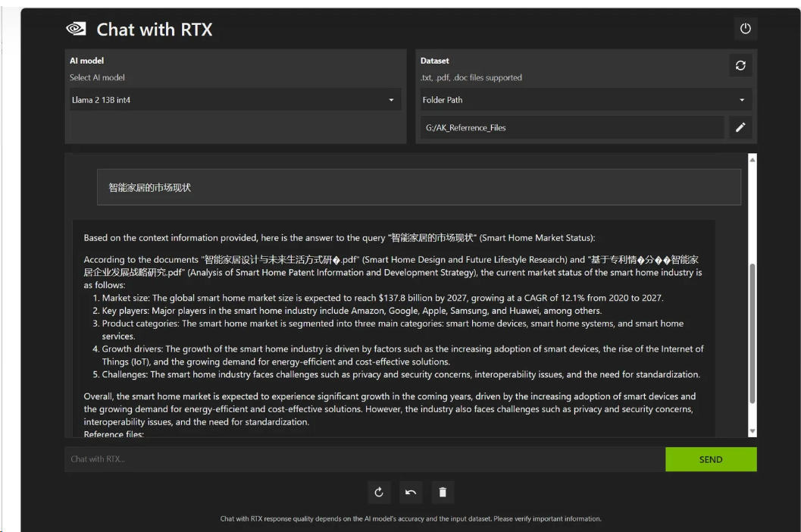This screenshot has height=532, width=801.
Task: Click the Chinese query message bubble
Action: point(419,187)
